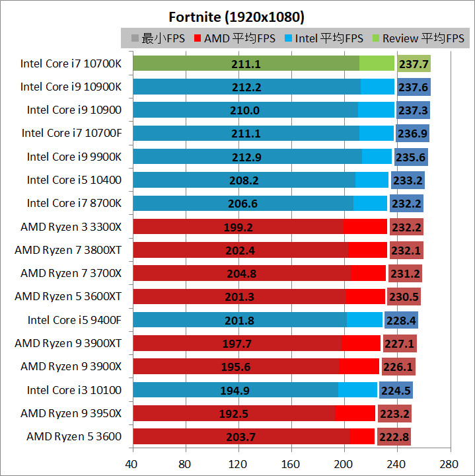Click the 223.2 average value for Ryzen 9 3950X
The height and width of the screenshot is (476, 475).
(x=394, y=413)
